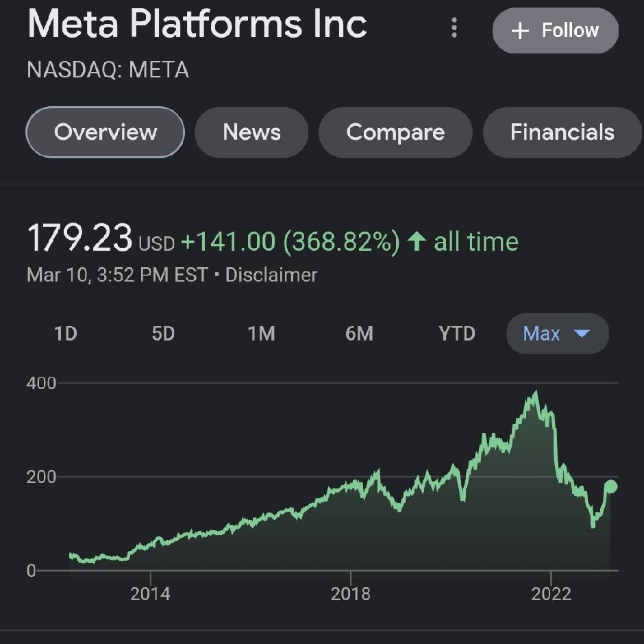
Task: Switch to the Compare tab
Action: tap(395, 132)
